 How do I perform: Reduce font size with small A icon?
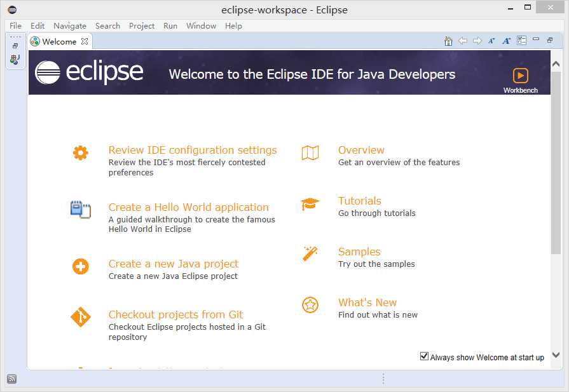(491, 41)
